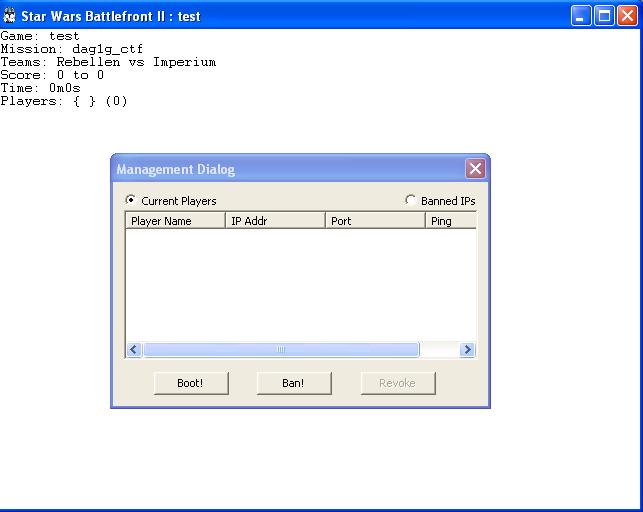The image size is (643, 512).
Task: Click the horizontal scrollbar thumb
Action: (x=280, y=350)
